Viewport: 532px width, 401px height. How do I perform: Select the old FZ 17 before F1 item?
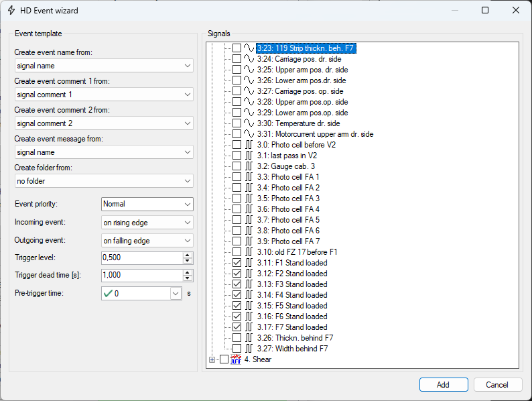pyautogui.click(x=297, y=252)
